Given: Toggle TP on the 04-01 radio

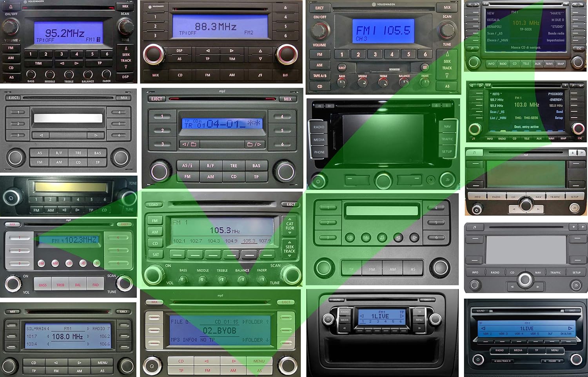Looking at the screenshot, I should [256, 177].
